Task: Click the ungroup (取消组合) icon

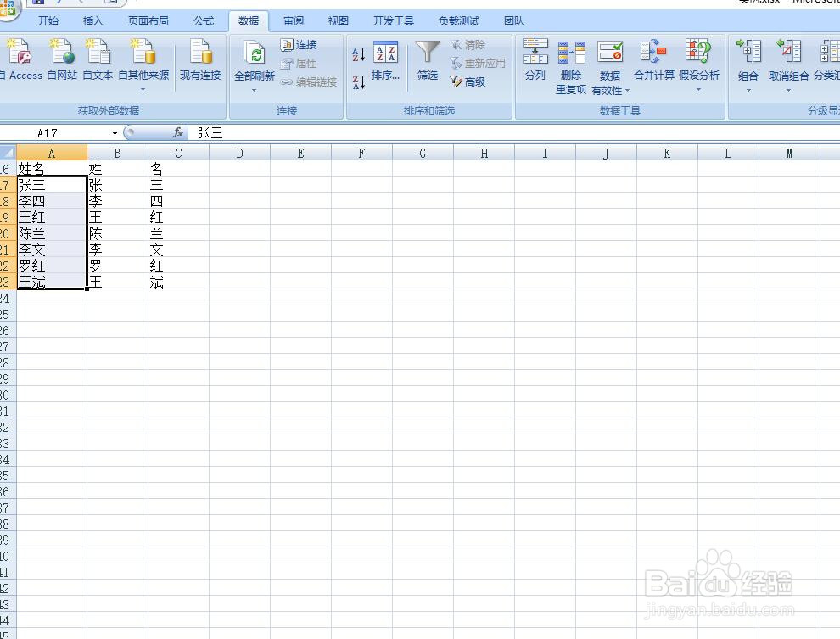Action: tap(788, 52)
